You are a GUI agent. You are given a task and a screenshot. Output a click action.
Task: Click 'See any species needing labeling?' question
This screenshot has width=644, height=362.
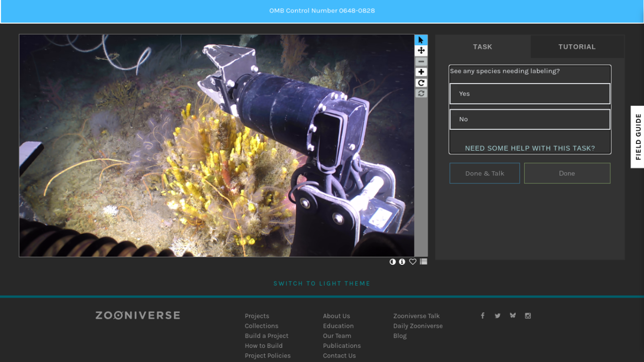(505, 71)
